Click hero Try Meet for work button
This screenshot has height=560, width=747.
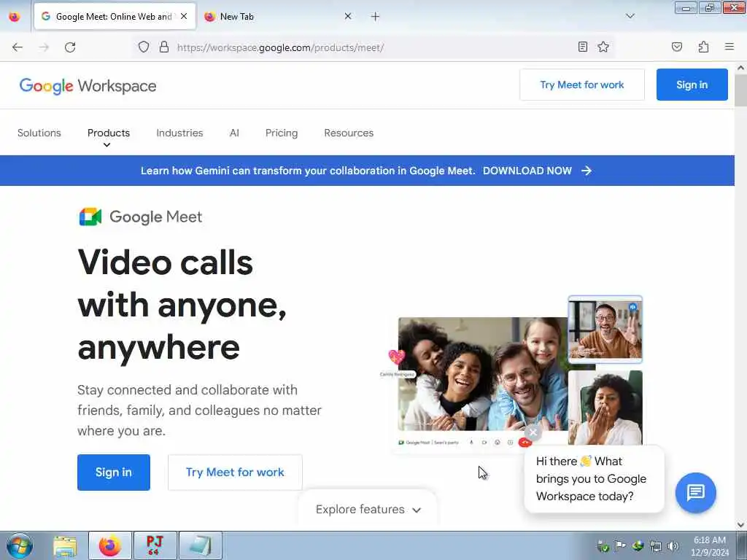235,472
